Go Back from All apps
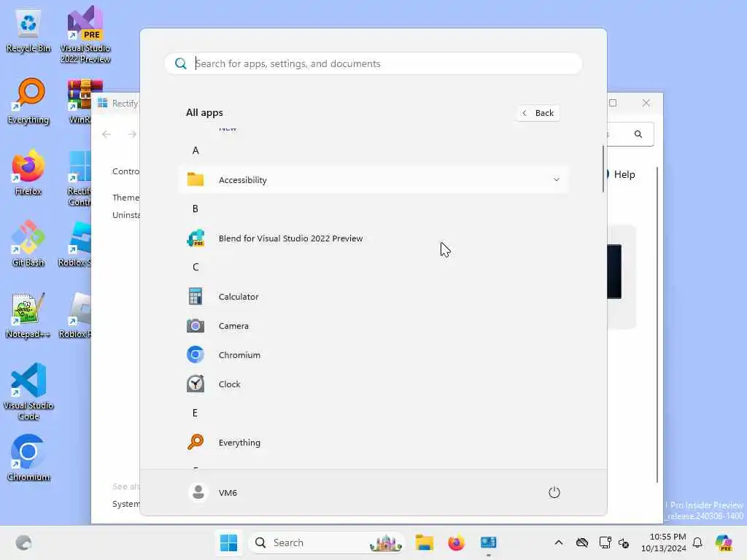 (x=538, y=113)
